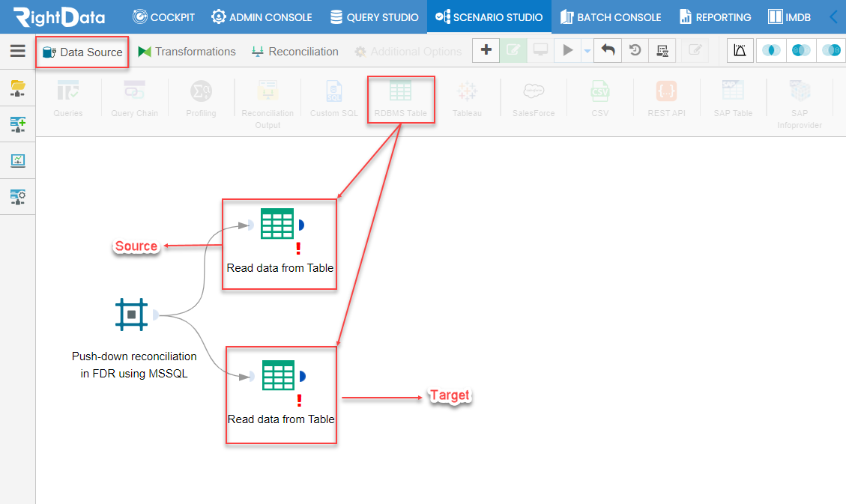
Task: Open the Additional Options tab
Action: click(408, 52)
